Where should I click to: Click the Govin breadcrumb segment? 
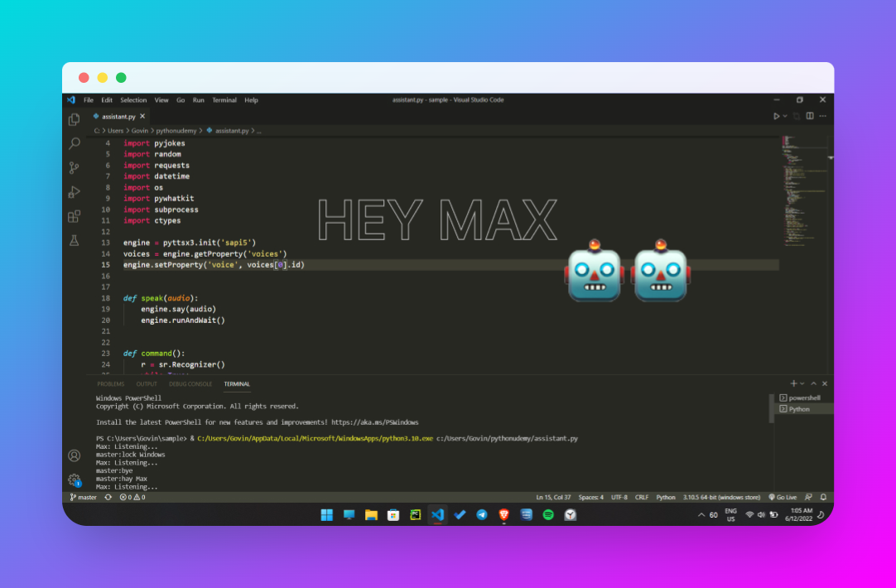(140, 131)
